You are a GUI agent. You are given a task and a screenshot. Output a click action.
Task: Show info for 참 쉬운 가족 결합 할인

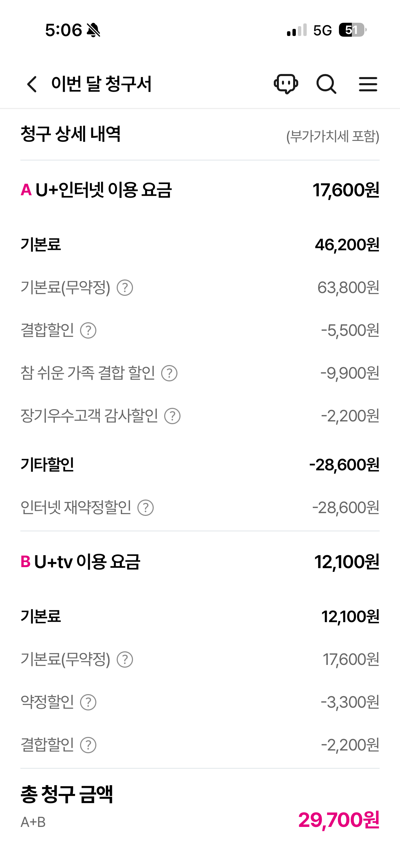tap(169, 373)
